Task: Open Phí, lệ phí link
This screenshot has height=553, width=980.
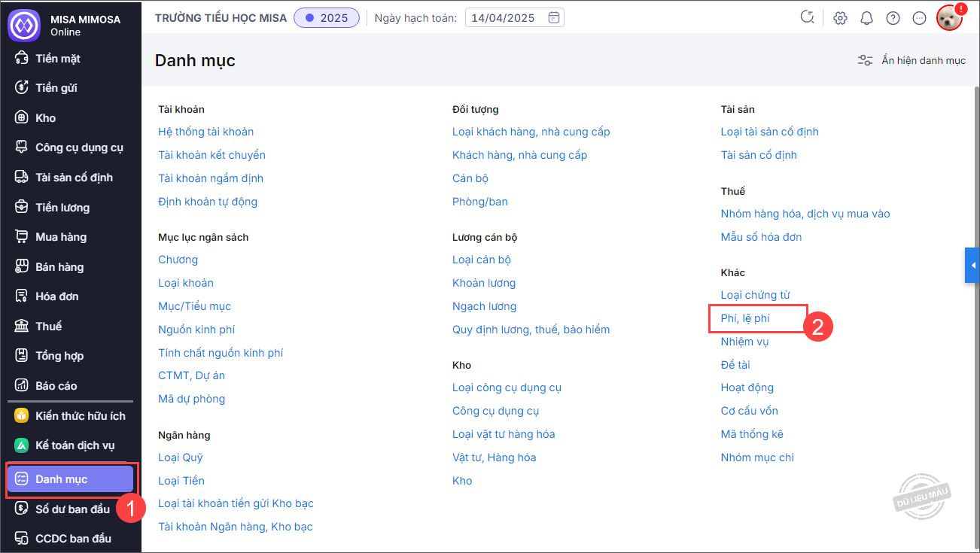Action: [745, 318]
